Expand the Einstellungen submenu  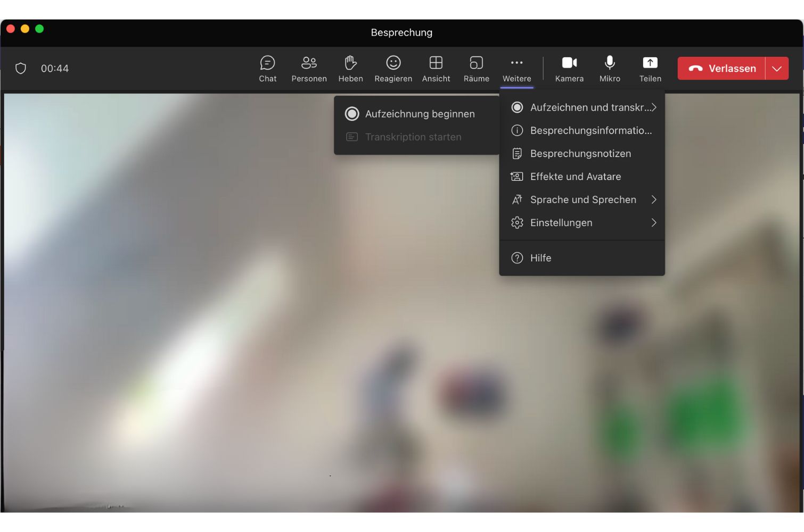pos(561,222)
